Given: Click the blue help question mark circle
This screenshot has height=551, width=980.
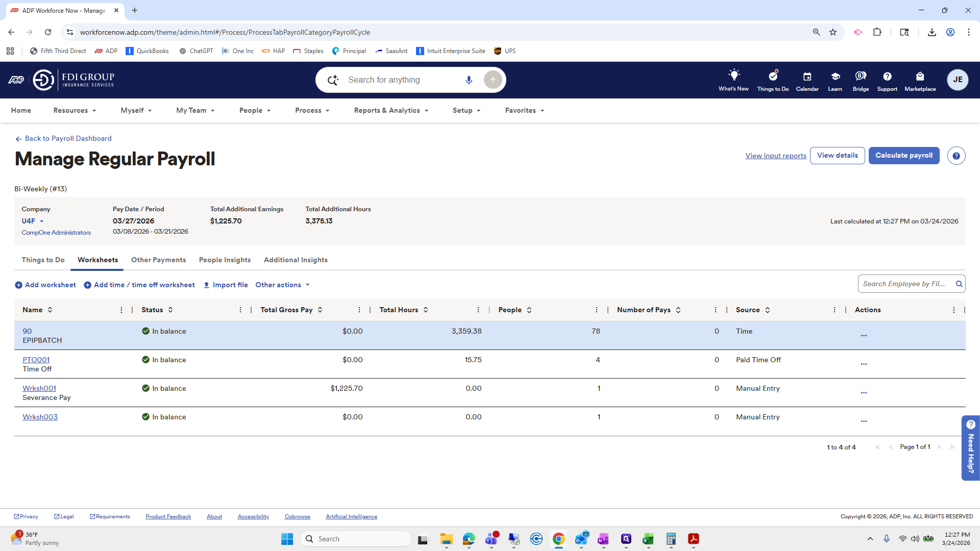Looking at the screenshot, I should (956, 156).
